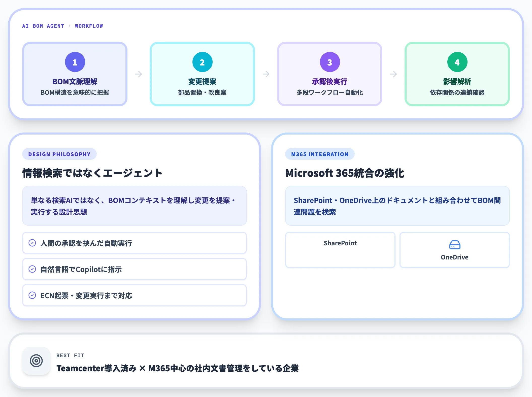Select the BOM文脈理解 step card title
The image size is (532, 397).
coord(75,82)
